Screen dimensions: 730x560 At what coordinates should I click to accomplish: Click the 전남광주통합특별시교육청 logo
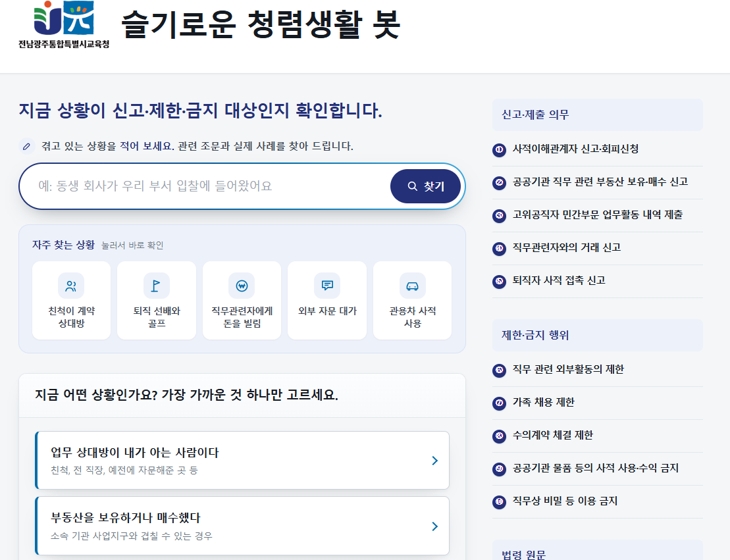click(x=64, y=24)
